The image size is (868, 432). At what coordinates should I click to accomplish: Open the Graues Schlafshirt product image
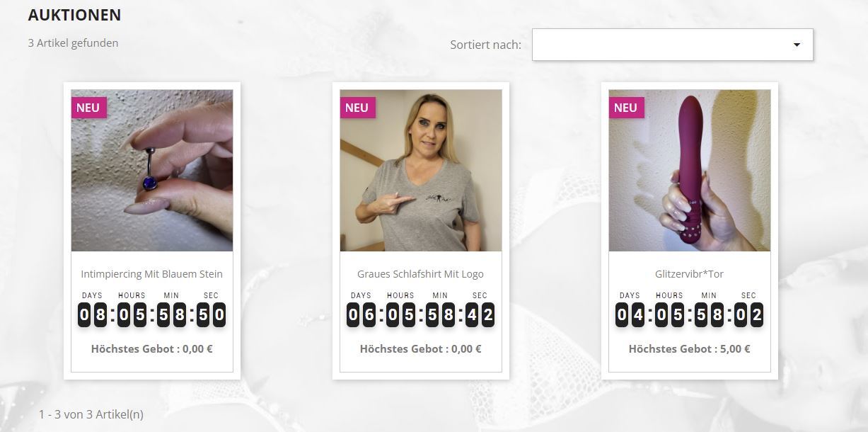coord(421,170)
